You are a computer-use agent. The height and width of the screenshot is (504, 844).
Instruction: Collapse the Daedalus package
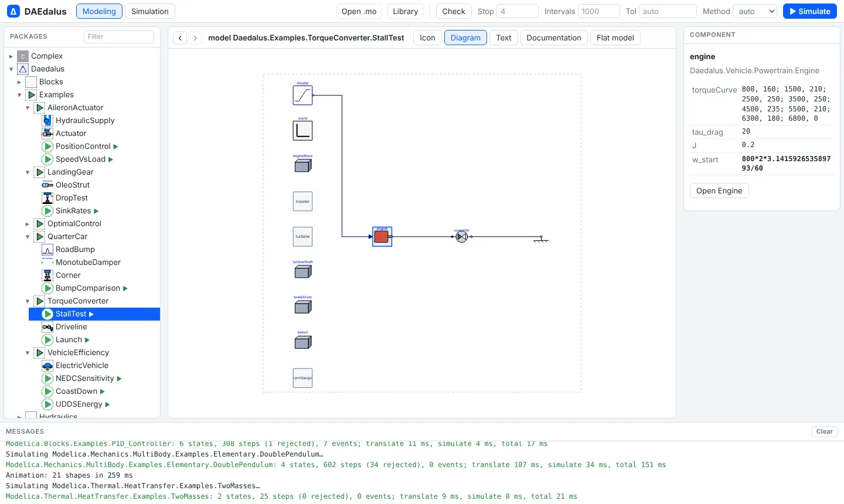coord(11,69)
